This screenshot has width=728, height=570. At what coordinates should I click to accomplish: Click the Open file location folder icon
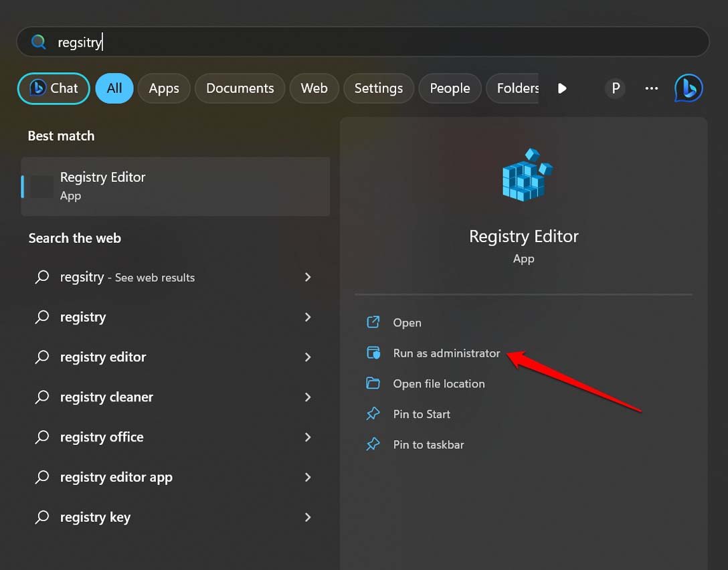pyautogui.click(x=373, y=383)
